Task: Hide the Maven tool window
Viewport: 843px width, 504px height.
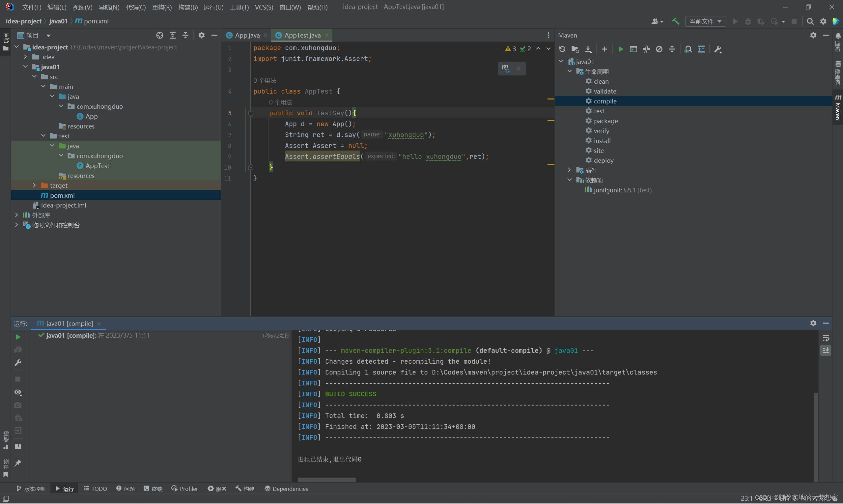Action: click(x=826, y=35)
